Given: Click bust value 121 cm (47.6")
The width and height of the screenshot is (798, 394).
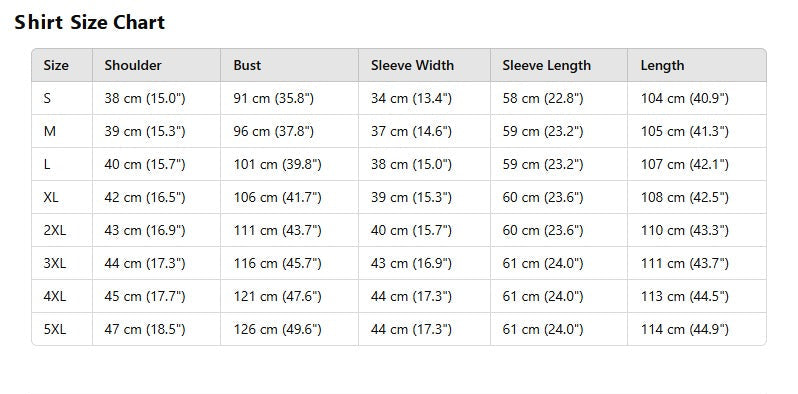Looking at the screenshot, I should (277, 296).
